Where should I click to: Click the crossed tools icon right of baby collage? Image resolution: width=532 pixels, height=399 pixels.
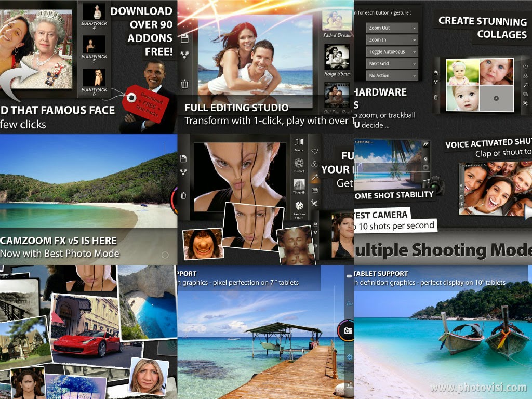click(x=525, y=103)
